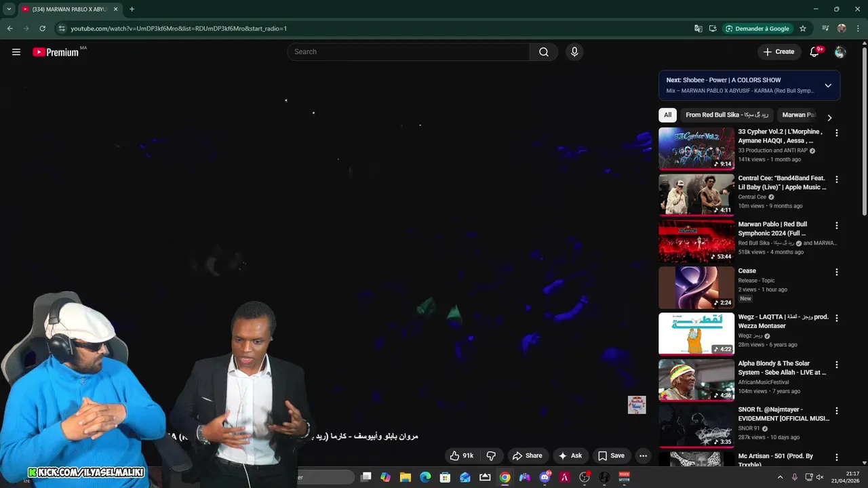Open Discord from the taskbar
Screen dimensions: 868x488
[x=545, y=477]
